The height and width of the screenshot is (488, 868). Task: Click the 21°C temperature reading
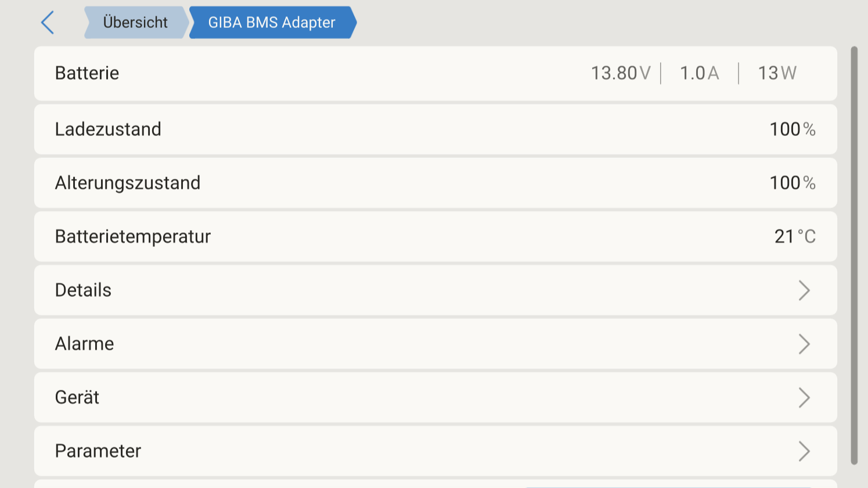pyautogui.click(x=795, y=236)
